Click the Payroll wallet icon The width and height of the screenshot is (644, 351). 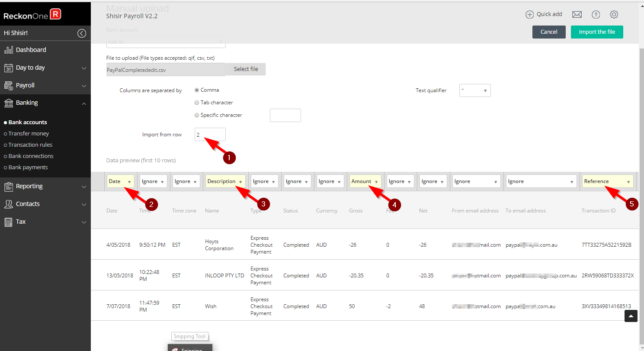coord(8,85)
